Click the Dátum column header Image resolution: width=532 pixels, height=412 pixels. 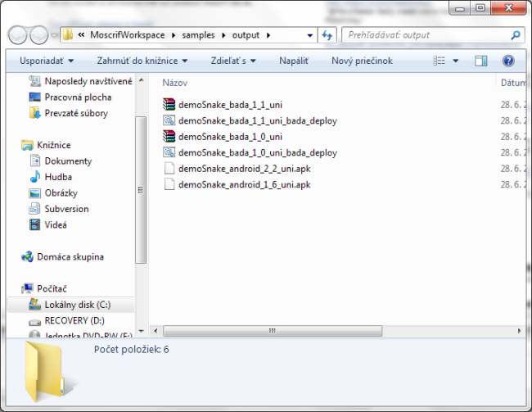[513, 83]
